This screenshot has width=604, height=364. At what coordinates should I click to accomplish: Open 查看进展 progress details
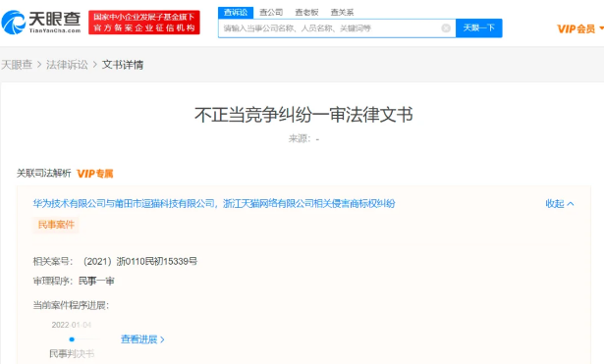(142, 339)
